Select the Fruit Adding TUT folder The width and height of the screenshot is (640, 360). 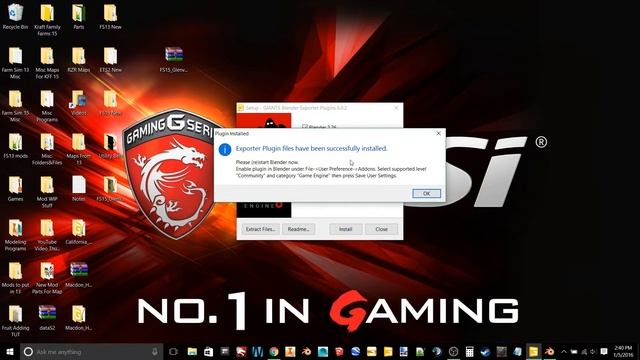pos(15,321)
